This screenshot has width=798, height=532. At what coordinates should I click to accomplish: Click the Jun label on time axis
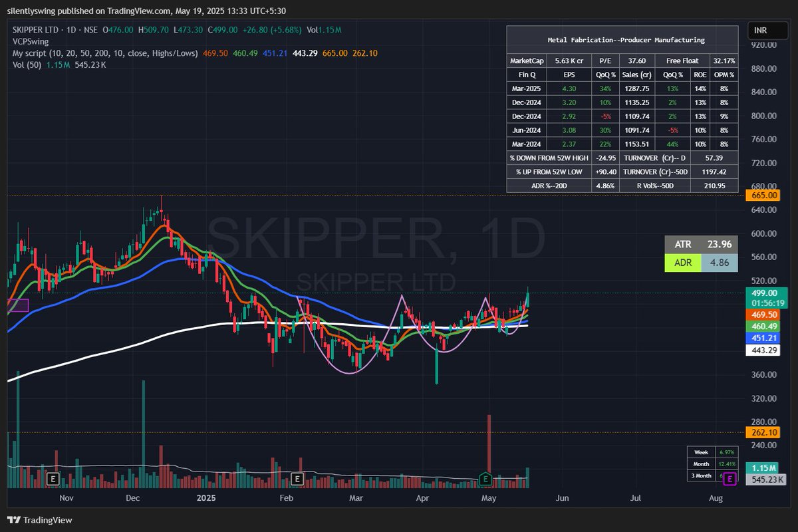click(x=563, y=497)
